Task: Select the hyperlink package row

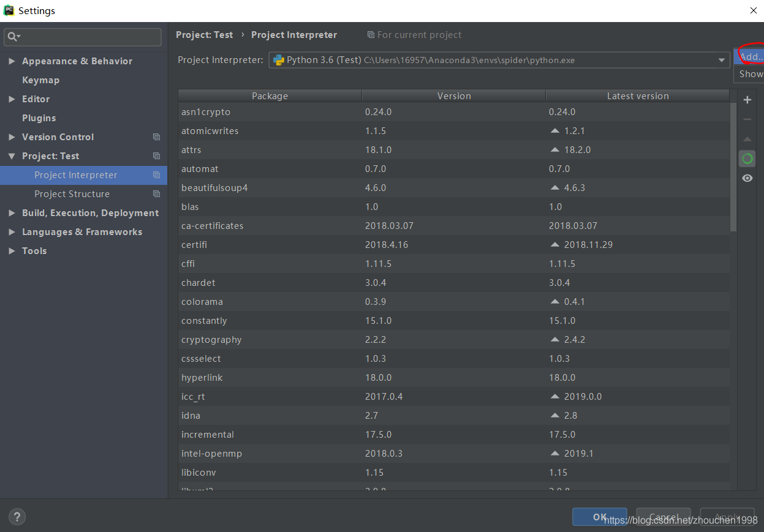Action: 453,378
